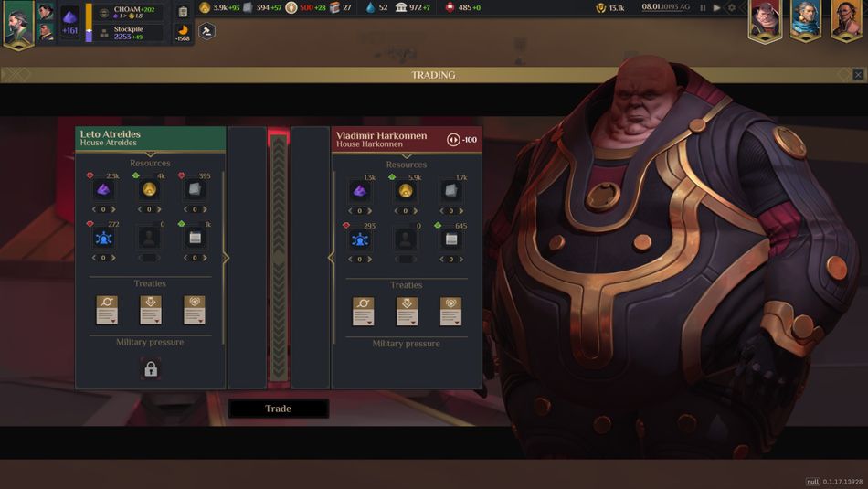Click the central trade balance gauge
Image resolution: width=868 pixels, height=489 pixels.
pos(279,258)
